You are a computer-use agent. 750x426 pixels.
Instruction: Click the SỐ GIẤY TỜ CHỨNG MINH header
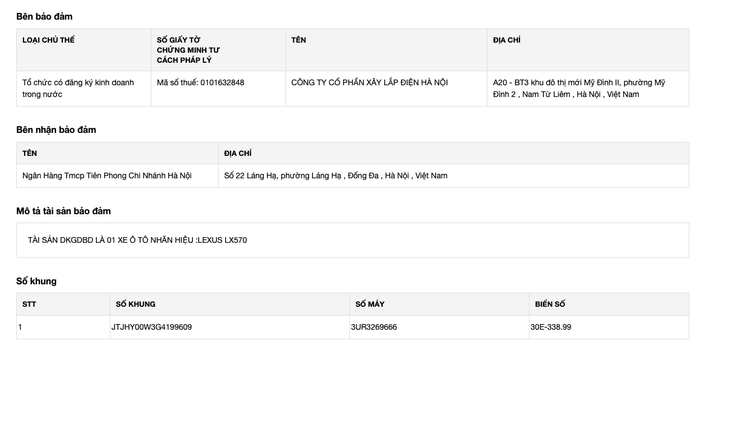188,50
